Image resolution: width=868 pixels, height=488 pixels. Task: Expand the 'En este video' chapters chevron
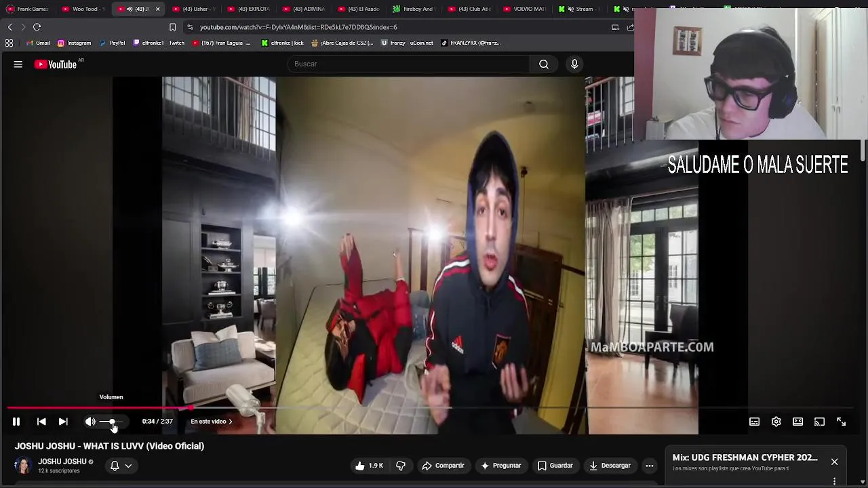tap(231, 422)
